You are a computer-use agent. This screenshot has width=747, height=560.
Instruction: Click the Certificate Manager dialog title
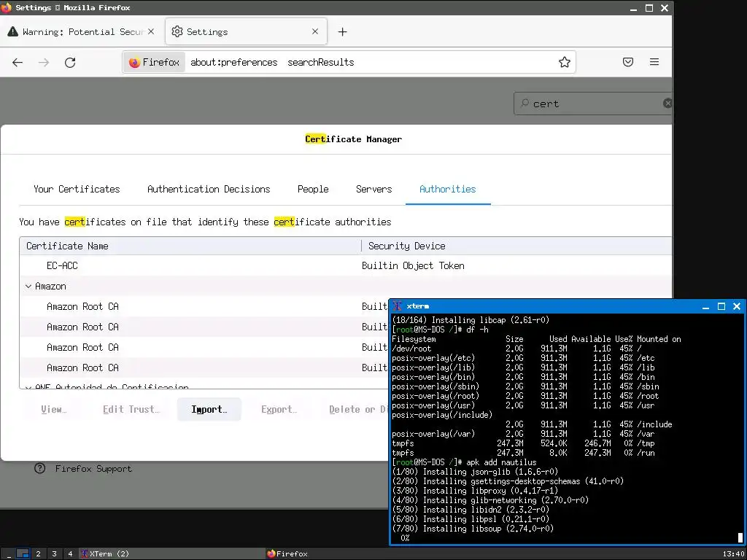(354, 139)
